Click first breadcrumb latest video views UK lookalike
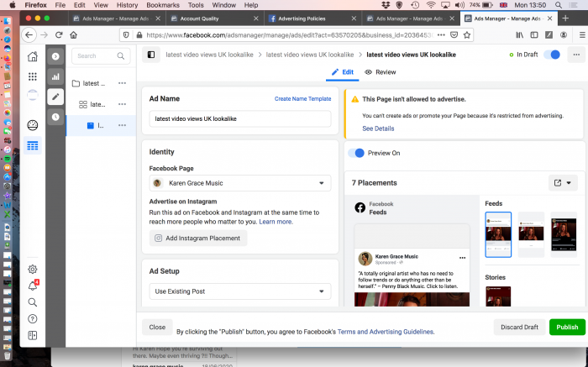Image resolution: width=588 pixels, height=367 pixels. (x=209, y=55)
